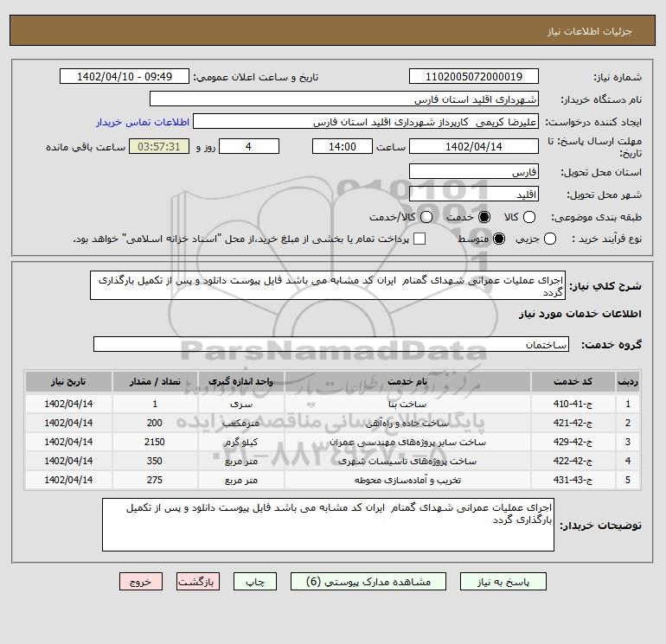Click the delivery province field فارس
The width and height of the screenshot is (666, 644).
474,172
